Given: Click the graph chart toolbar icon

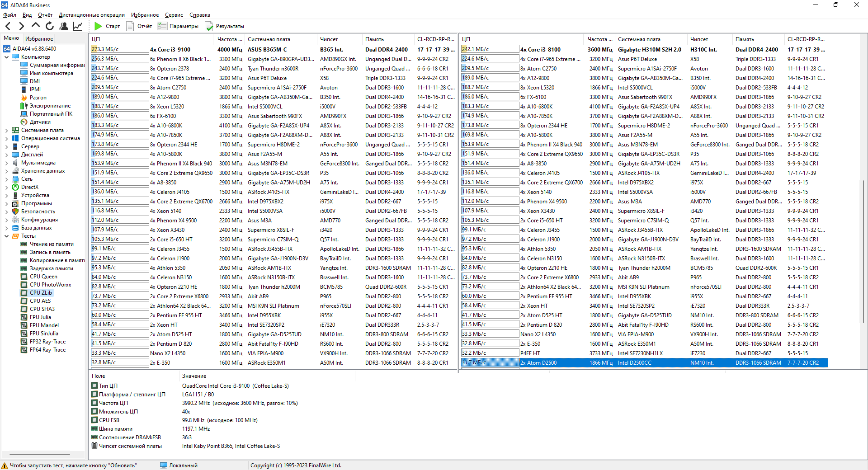Looking at the screenshot, I should coord(78,26).
